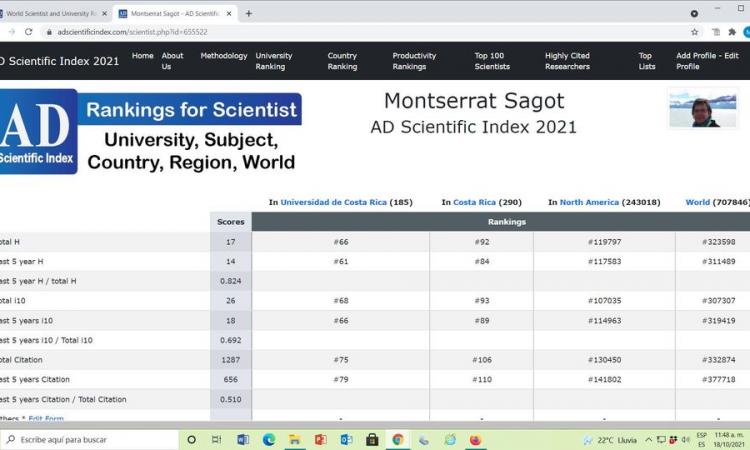The width and height of the screenshot is (750, 450).
Task: Click the Rankings for Scientist banner image
Action: point(151,132)
